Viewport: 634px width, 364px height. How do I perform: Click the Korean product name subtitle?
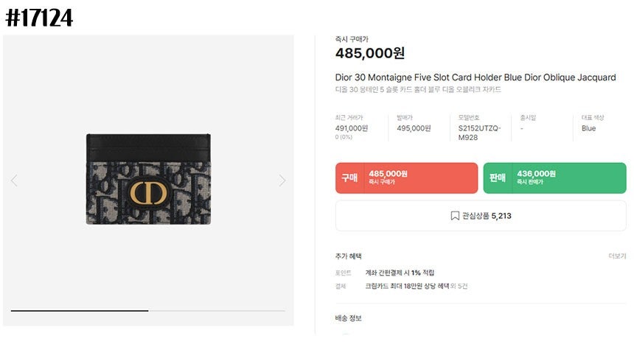point(418,90)
